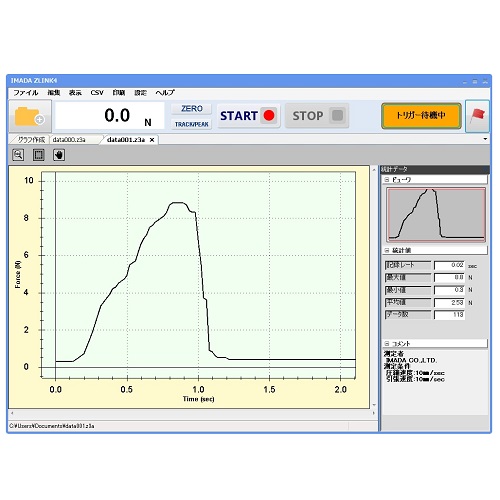Select the rectangle selection tool
The image size is (500, 500).
38,155
